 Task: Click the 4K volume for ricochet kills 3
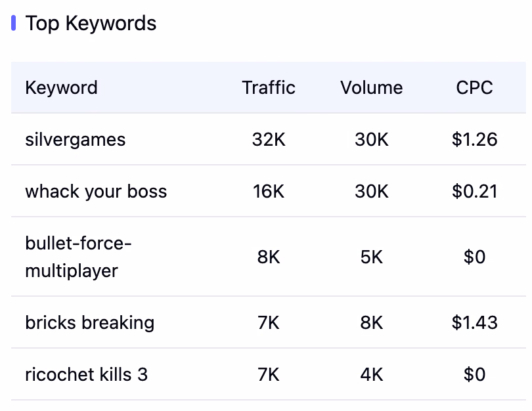[372, 374]
